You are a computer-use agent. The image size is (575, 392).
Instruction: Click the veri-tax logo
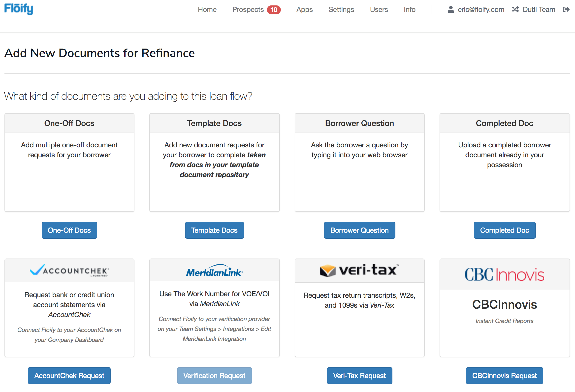[359, 270]
